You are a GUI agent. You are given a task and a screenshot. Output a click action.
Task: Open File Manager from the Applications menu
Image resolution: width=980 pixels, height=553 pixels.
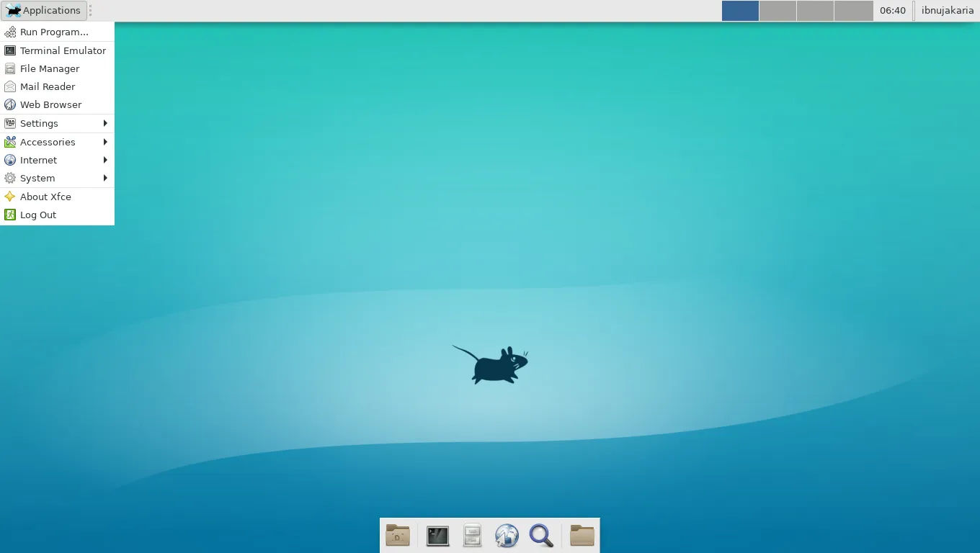(57, 68)
